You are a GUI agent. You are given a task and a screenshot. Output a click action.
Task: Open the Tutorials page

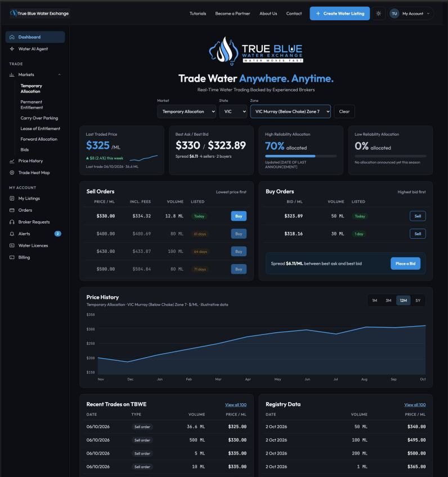coord(198,14)
